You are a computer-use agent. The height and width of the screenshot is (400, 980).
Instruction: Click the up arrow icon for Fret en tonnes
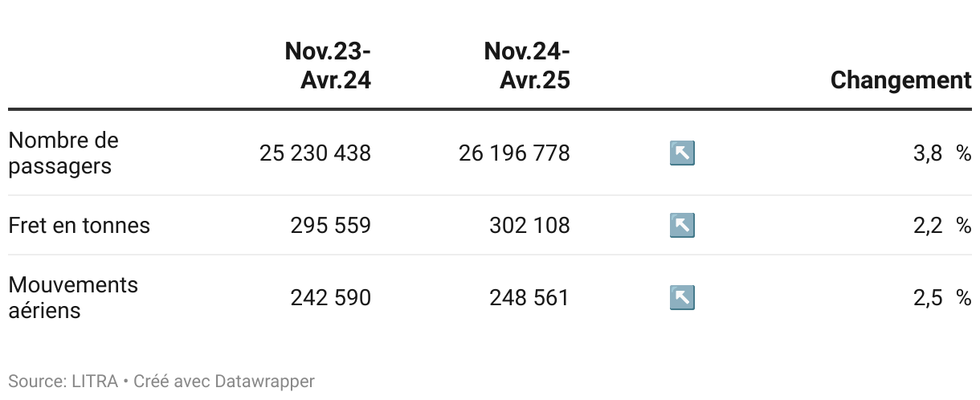(x=682, y=225)
